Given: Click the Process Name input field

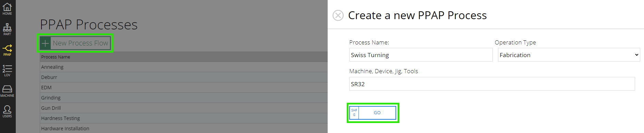Looking at the screenshot, I should [x=421, y=55].
